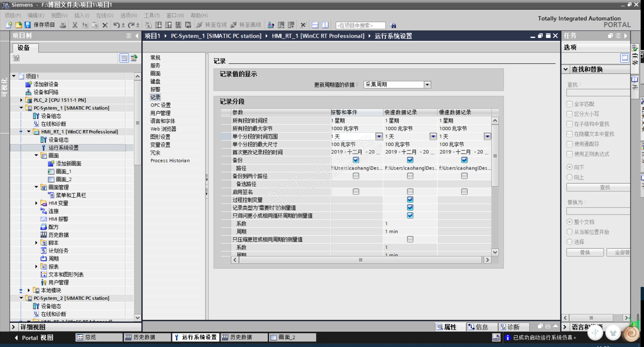Image resolution: width=644 pixels, height=347 pixels.
Task: Copy selection using the toolbar copy icon
Action: [85, 25]
